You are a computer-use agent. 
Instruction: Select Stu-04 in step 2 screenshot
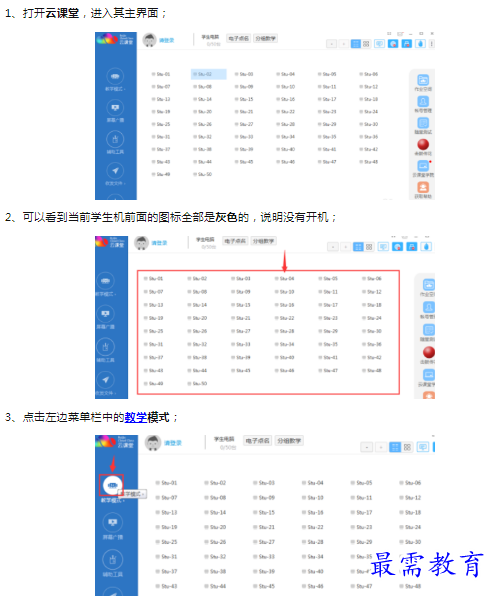284,279
